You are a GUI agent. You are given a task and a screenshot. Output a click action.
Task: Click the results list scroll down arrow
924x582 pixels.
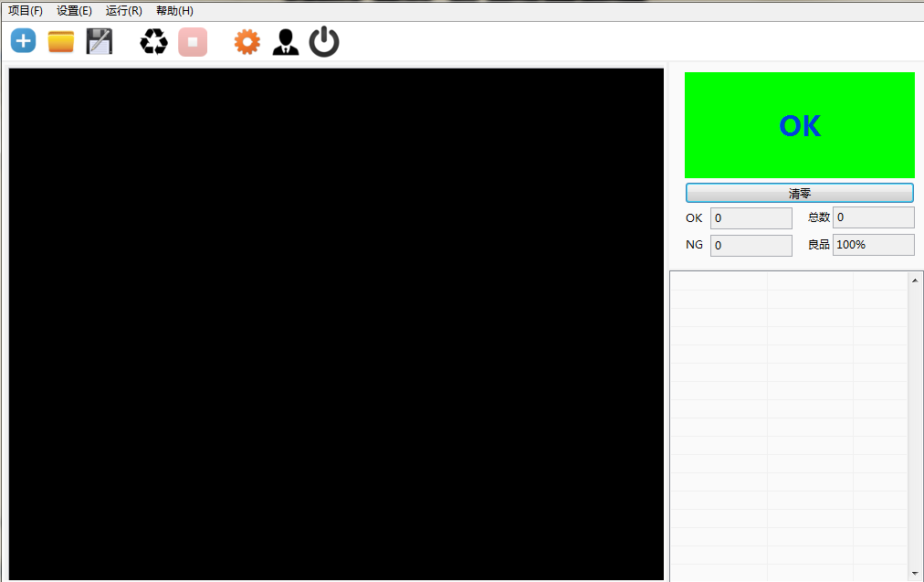[x=915, y=573]
